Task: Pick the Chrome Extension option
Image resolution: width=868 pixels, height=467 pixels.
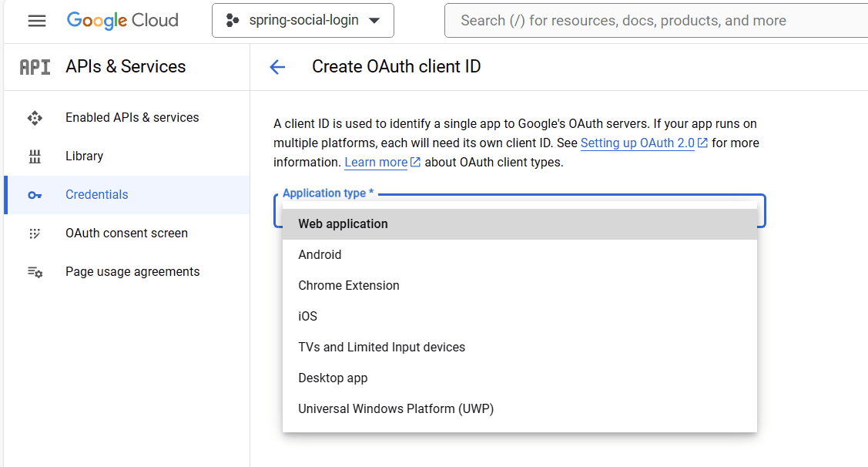Action: tap(349, 286)
